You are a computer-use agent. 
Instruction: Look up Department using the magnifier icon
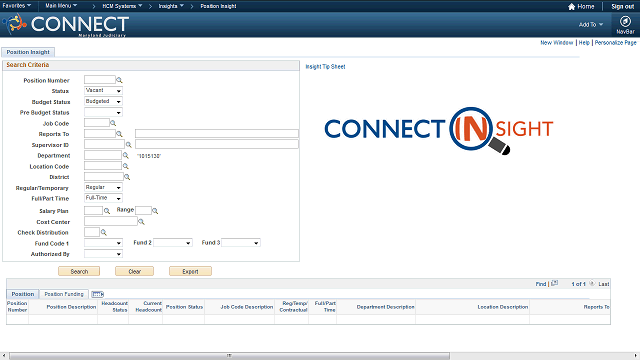pyautogui.click(x=126, y=156)
